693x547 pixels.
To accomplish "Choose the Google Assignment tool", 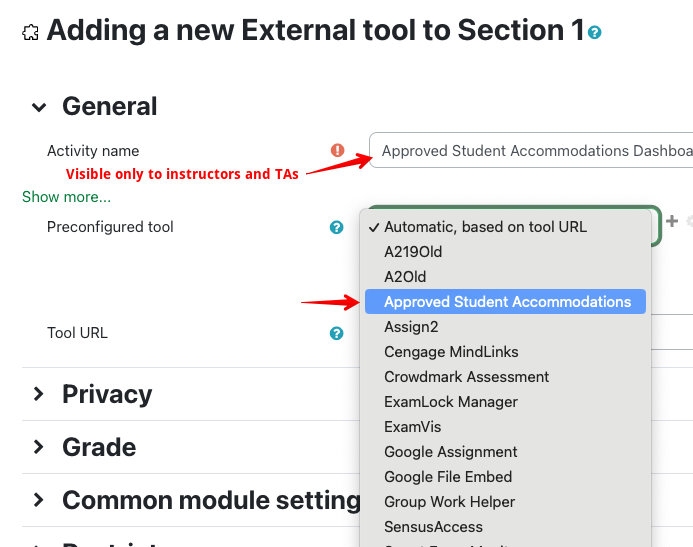I will pyautogui.click(x=450, y=452).
